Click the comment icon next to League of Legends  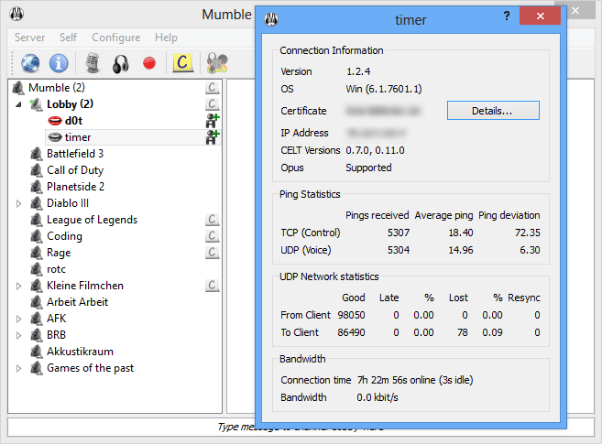pos(212,220)
